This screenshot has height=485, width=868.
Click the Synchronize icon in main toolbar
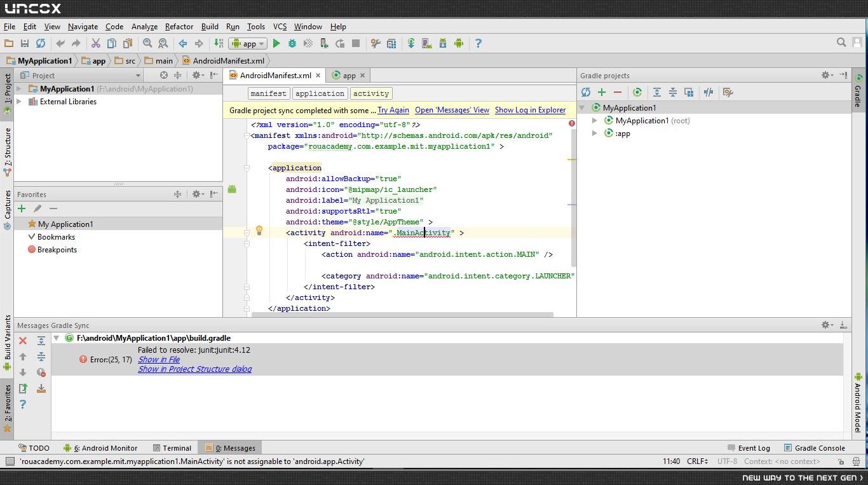pos(41,43)
